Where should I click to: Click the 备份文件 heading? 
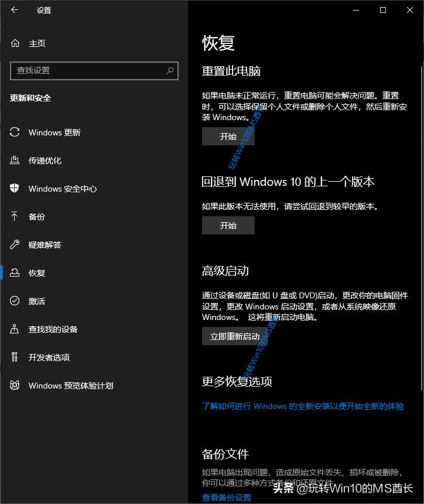[225, 454]
